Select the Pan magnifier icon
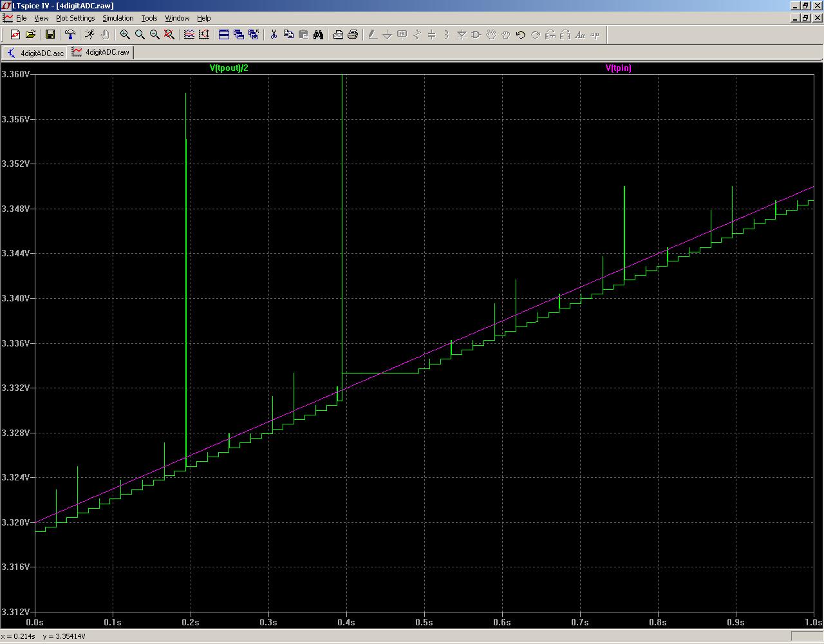The height and width of the screenshot is (644, 824). click(x=140, y=35)
